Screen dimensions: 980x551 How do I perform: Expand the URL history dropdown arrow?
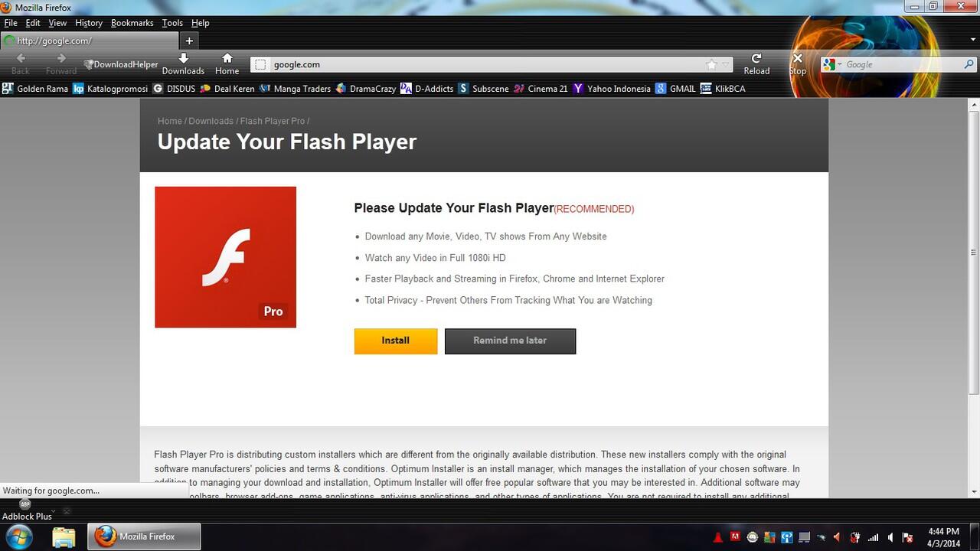pos(726,64)
